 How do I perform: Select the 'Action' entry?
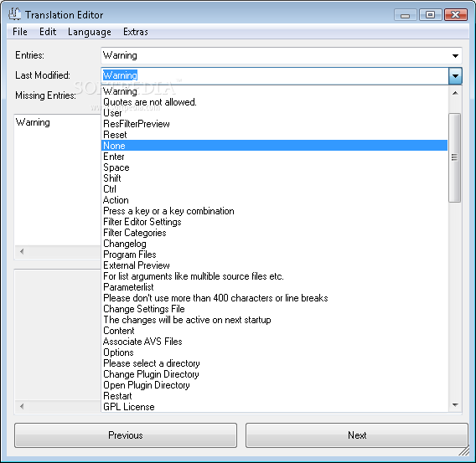[x=274, y=200]
